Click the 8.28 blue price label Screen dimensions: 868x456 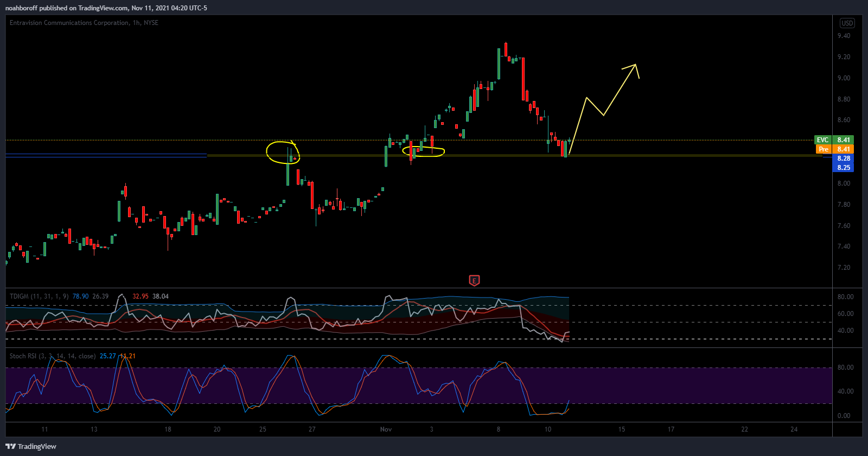coord(843,159)
